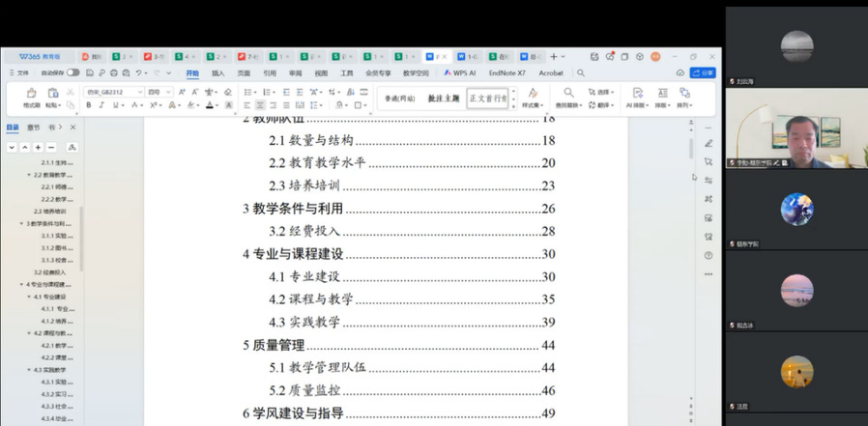
Task: Click the AI layout (AI排版) icon
Action: 636,94
